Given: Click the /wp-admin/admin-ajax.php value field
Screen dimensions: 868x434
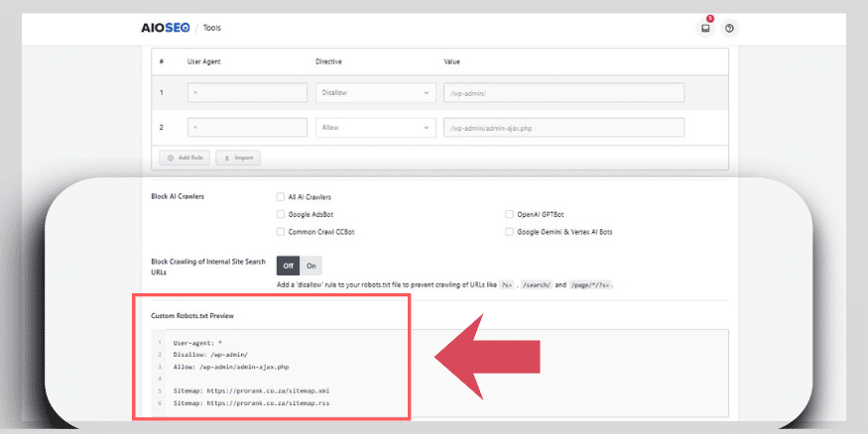Looking at the screenshot, I should 563,128.
